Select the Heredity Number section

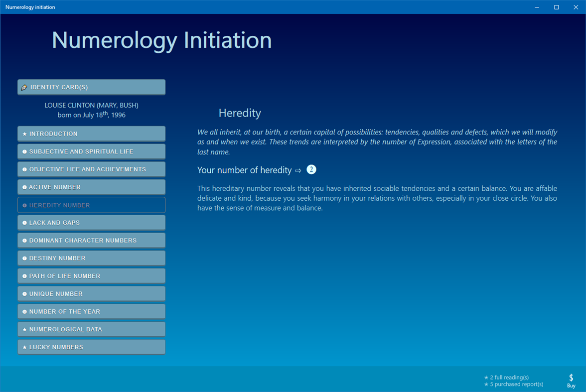tap(91, 205)
